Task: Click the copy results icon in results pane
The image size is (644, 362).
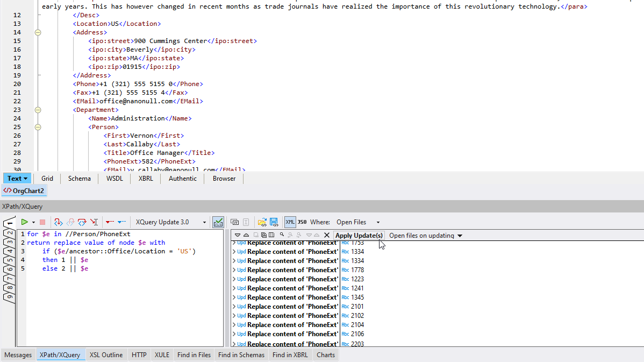Action: (264, 235)
